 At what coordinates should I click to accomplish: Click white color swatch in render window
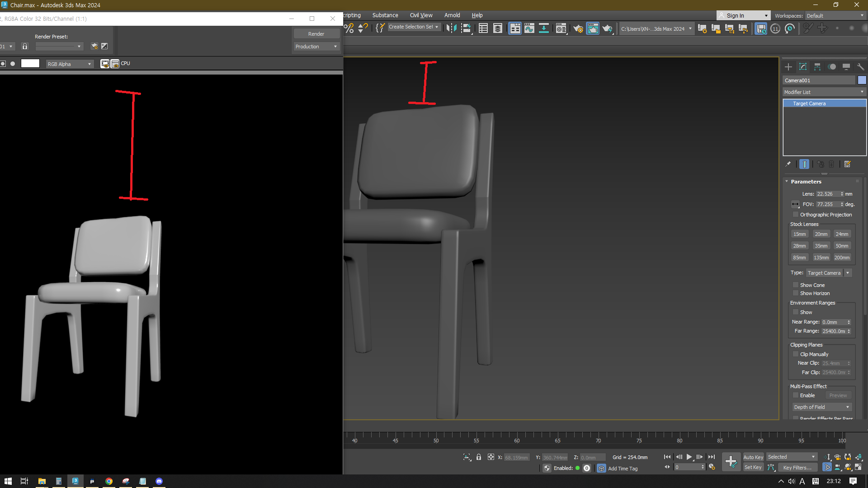30,64
